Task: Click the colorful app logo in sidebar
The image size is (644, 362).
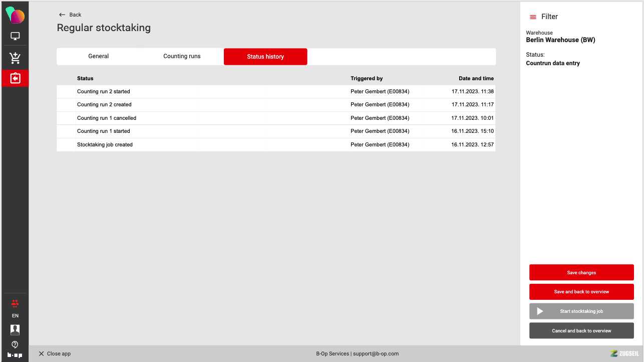Action: (x=15, y=15)
